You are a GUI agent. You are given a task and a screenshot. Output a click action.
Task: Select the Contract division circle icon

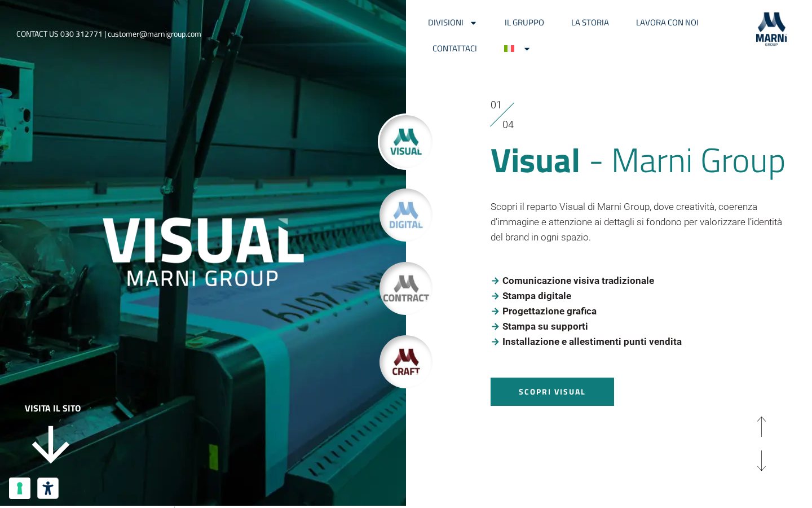tap(405, 288)
